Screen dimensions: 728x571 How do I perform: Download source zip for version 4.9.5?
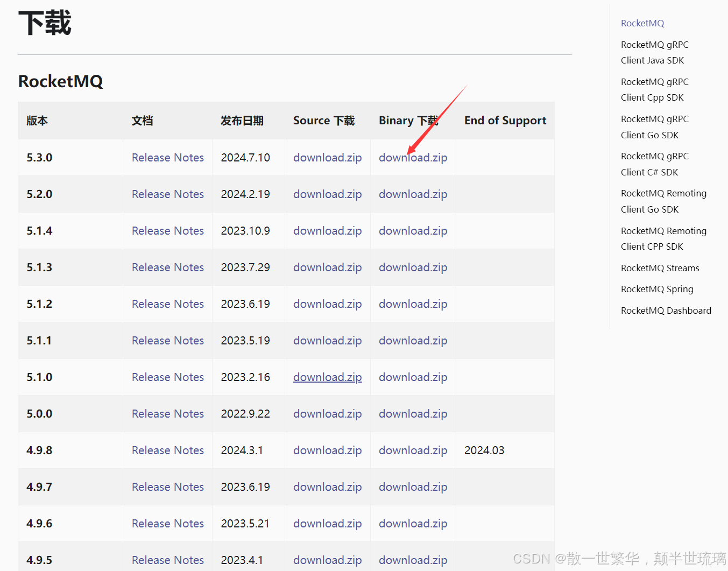pyautogui.click(x=327, y=560)
